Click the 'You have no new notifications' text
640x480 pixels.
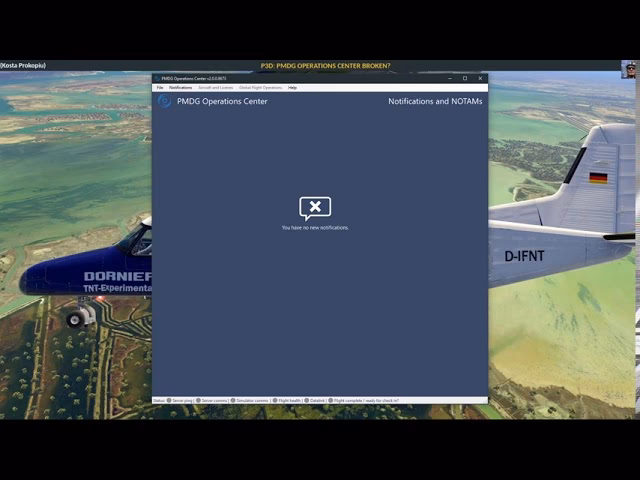point(315,228)
